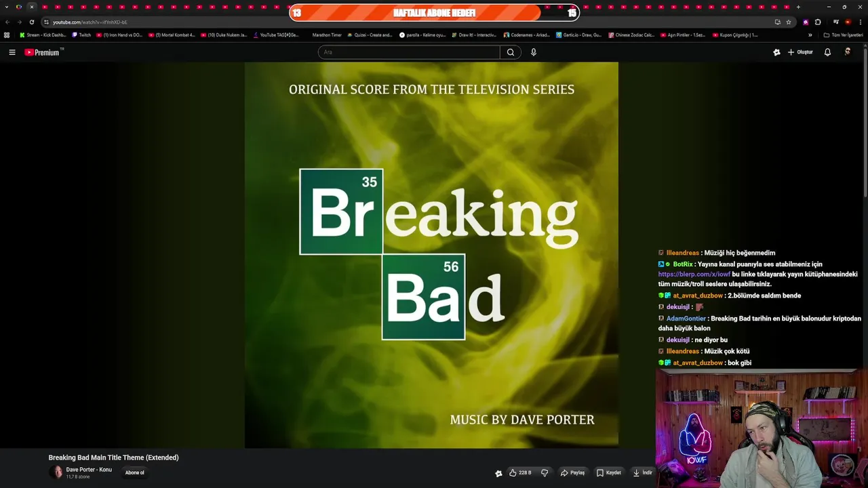Image resolution: width=868 pixels, height=488 pixels.
Task: Dislike the video with thumbs-down icon
Action: pyautogui.click(x=545, y=472)
